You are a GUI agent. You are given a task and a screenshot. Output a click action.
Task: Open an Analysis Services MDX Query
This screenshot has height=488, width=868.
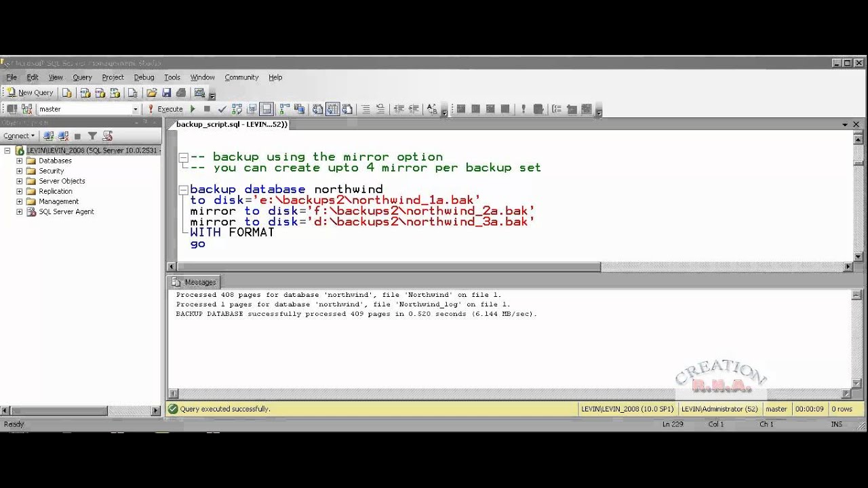click(x=85, y=93)
